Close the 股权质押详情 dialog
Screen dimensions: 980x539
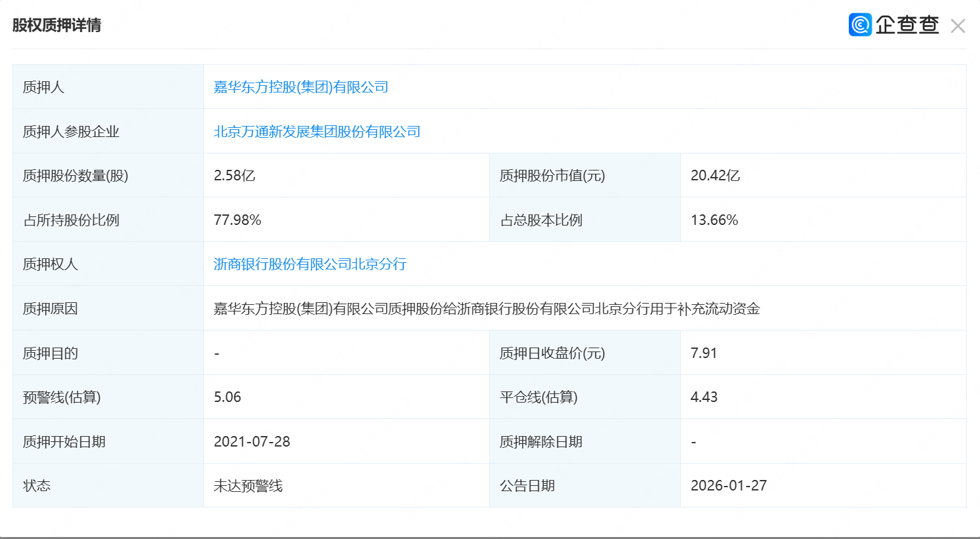coord(958,26)
